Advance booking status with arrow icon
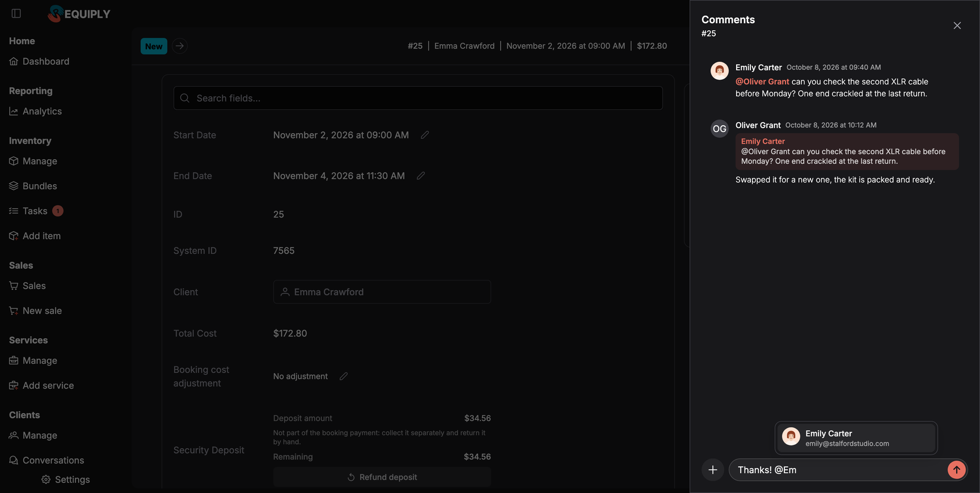 pos(180,46)
